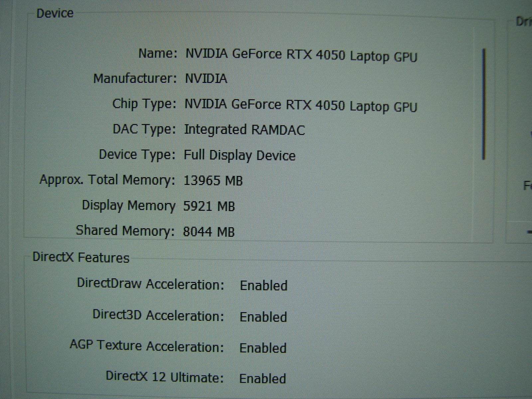Select the Device Type value Full Display Device
The width and height of the screenshot is (532, 399).
point(239,155)
